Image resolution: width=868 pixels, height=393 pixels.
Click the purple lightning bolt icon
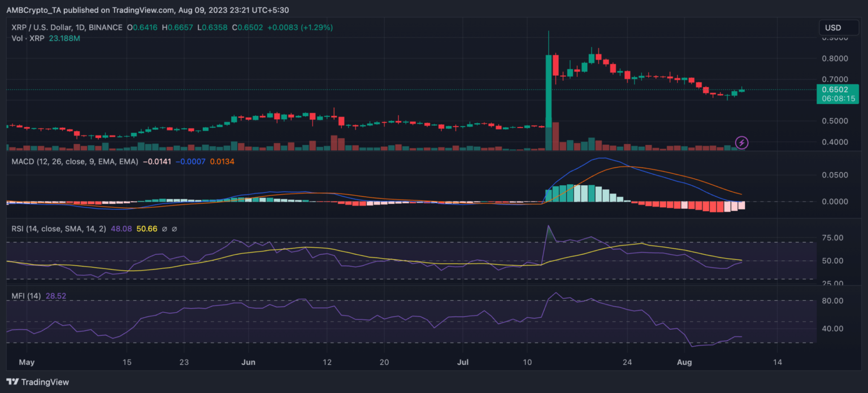tap(741, 142)
